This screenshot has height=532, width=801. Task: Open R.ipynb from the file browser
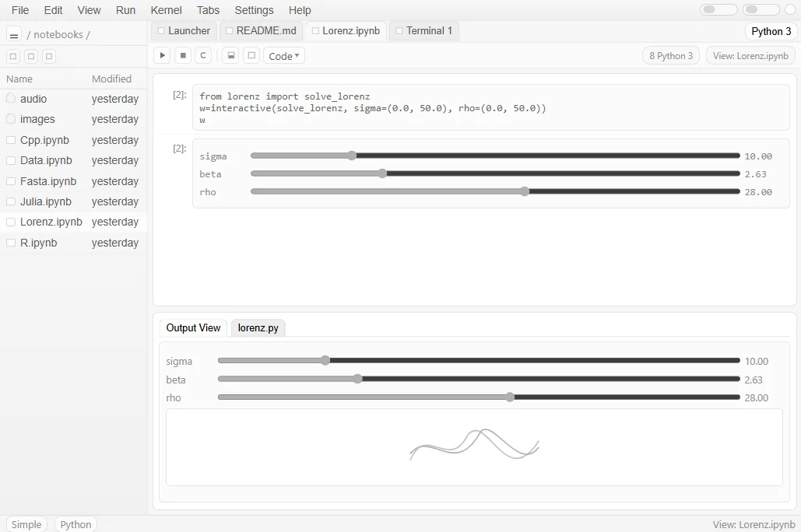38,243
